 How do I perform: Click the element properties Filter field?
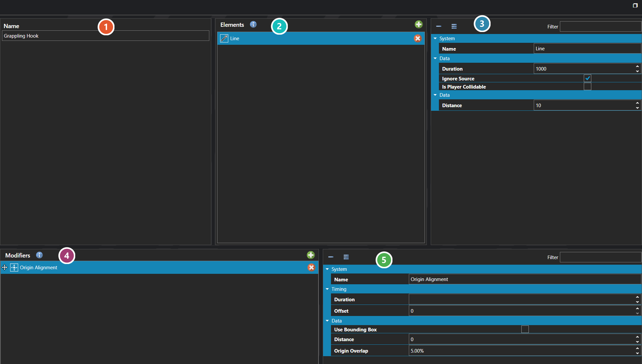[600, 27]
